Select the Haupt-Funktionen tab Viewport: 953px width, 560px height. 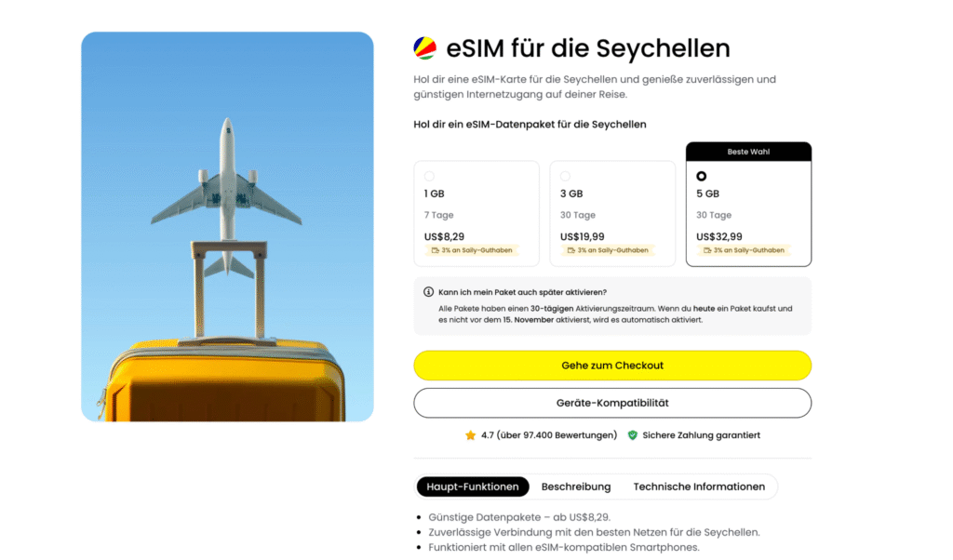tap(475, 486)
